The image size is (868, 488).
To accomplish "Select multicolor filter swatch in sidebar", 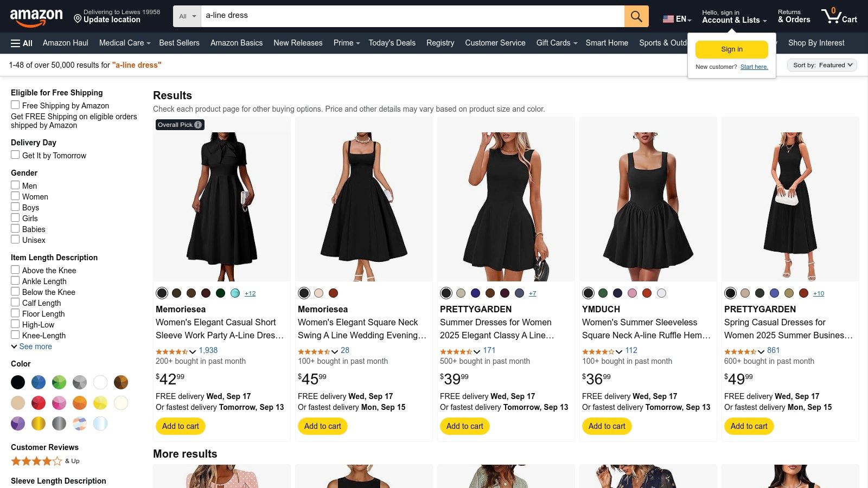I will click(80, 423).
